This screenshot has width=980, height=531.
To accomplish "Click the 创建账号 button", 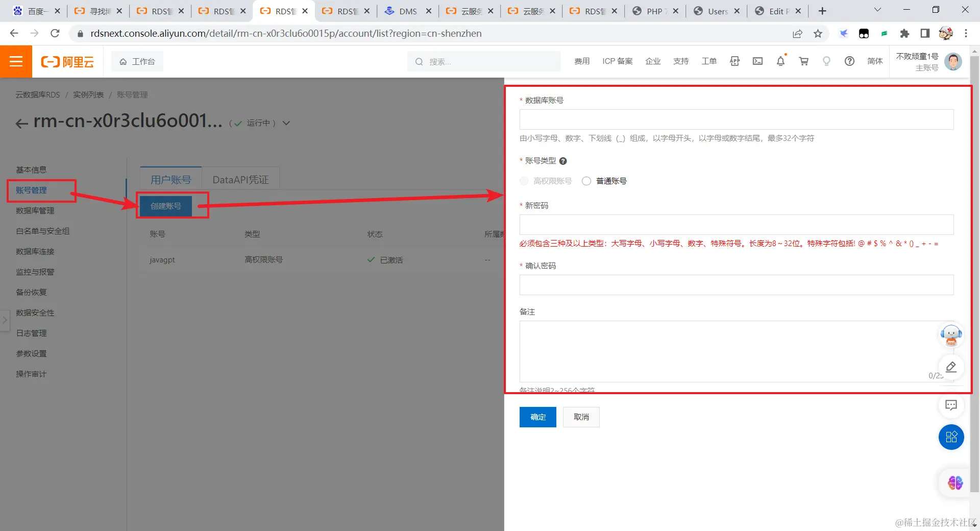I will [x=166, y=206].
